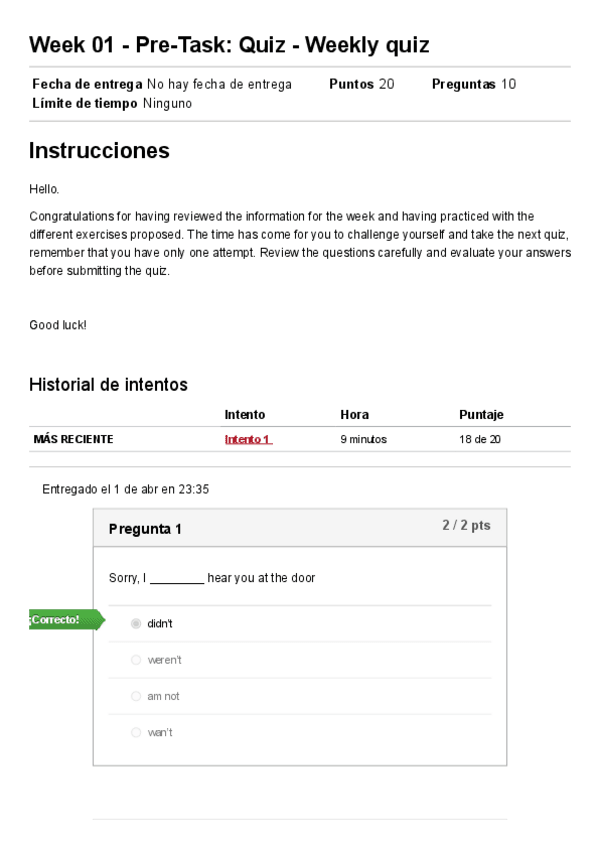This screenshot has width=599, height=848.
Task: Click the "Intento" column header
Action: point(245,413)
